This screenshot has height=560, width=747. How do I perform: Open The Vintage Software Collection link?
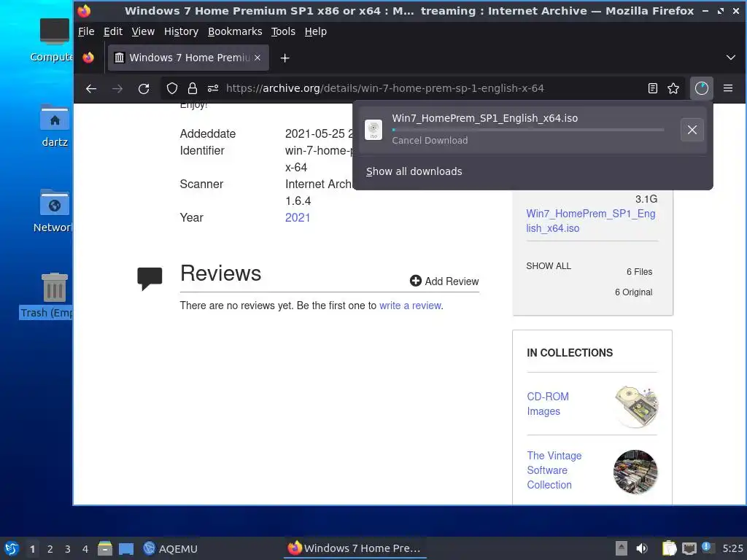pyautogui.click(x=554, y=470)
